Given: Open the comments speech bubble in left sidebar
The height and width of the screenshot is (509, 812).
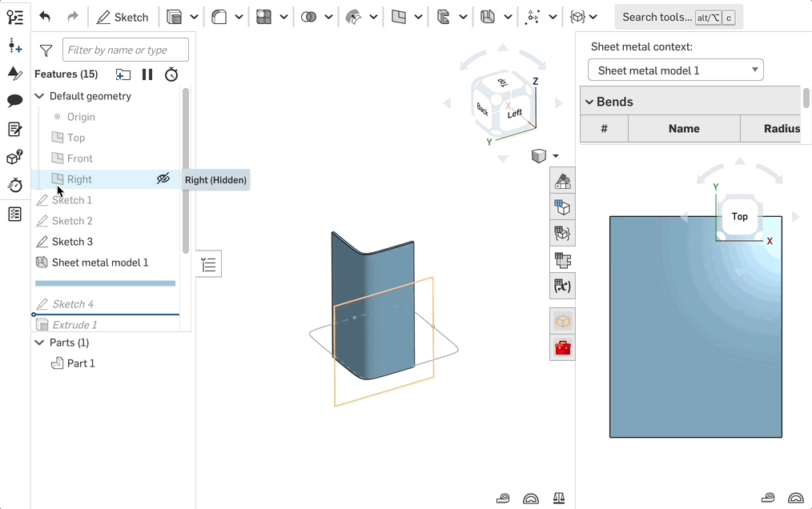Looking at the screenshot, I should (x=14, y=101).
